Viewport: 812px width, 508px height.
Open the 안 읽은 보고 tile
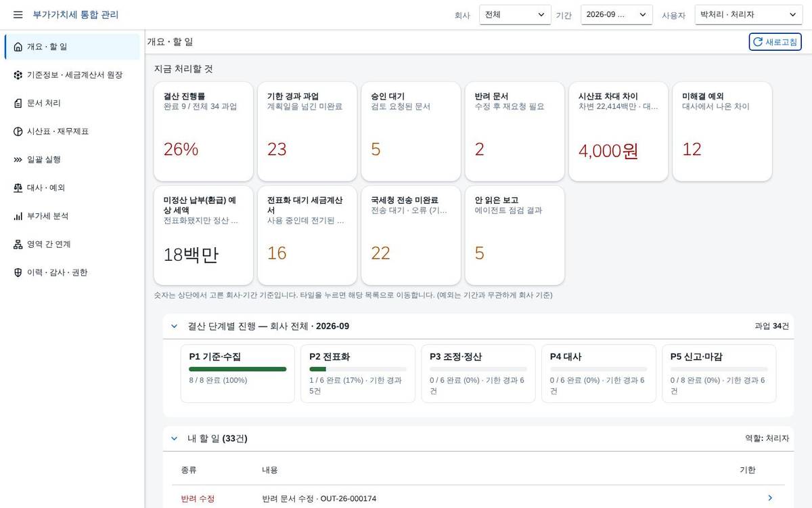[x=515, y=235]
